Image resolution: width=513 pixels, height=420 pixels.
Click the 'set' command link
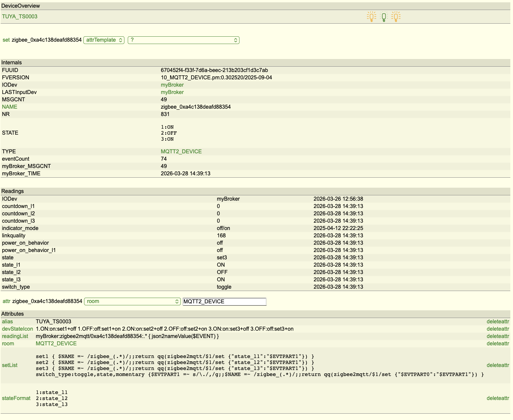click(6, 40)
